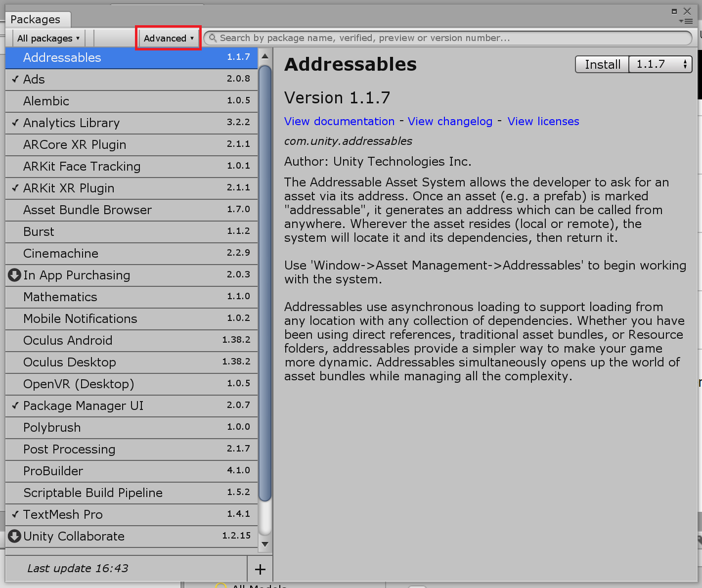
Task: Click the scroll up arrow in package list
Action: (265, 56)
